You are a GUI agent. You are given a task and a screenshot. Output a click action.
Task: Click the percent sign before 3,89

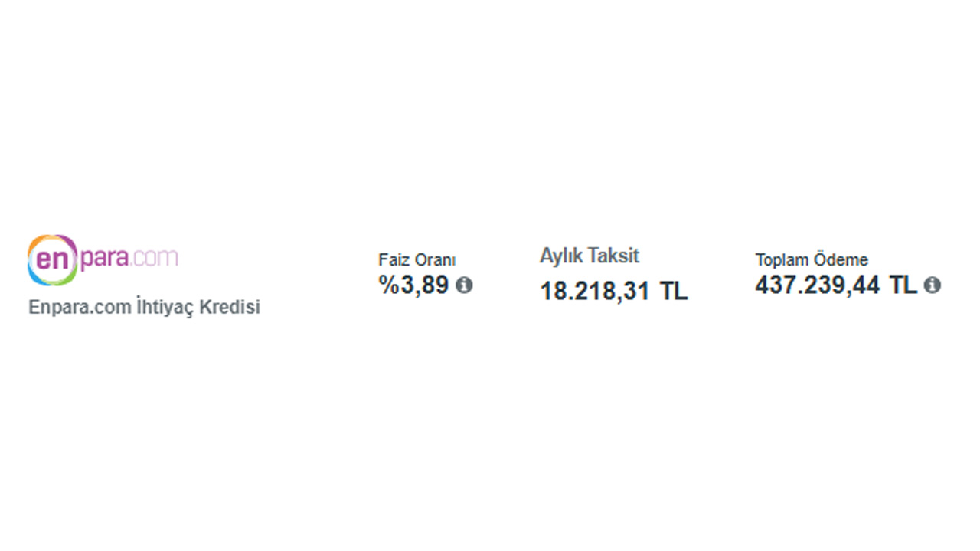point(389,285)
